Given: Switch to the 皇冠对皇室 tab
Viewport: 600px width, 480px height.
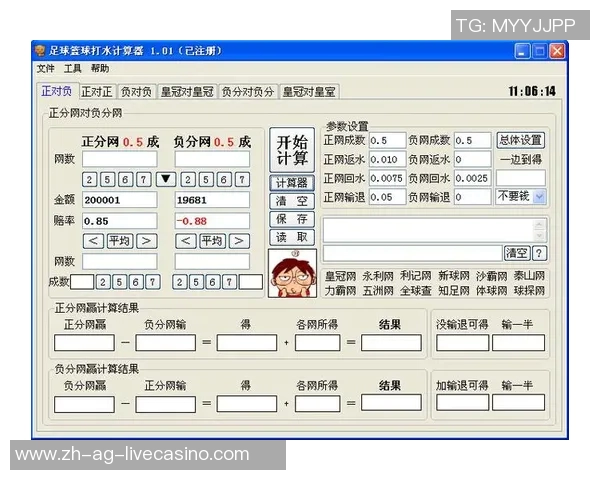Looking at the screenshot, I should pyautogui.click(x=309, y=92).
